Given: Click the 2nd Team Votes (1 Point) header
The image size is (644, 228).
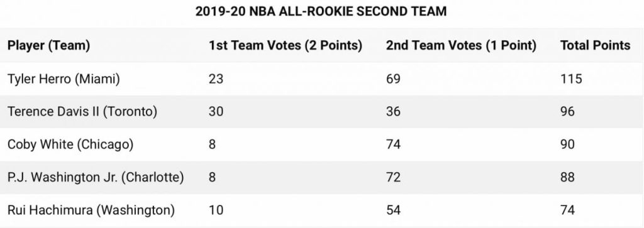Looking at the screenshot, I should tap(461, 45).
